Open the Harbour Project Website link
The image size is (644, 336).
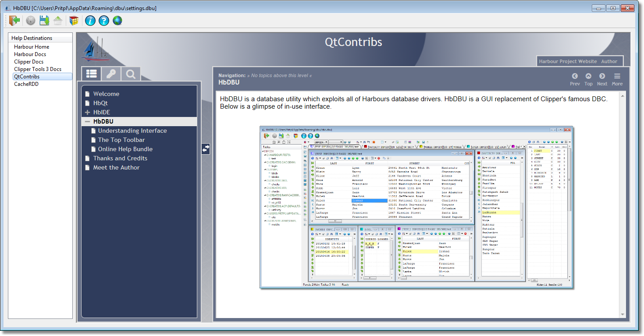[568, 61]
